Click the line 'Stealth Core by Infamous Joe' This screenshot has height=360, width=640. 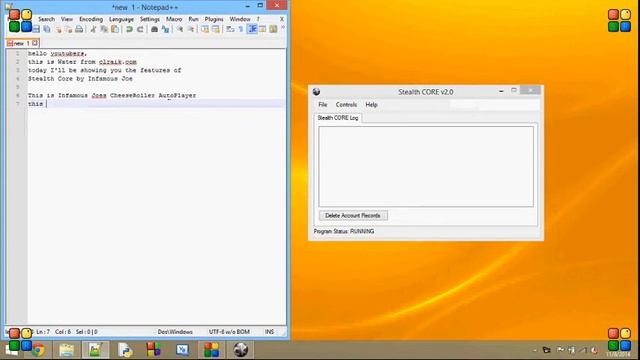80,79
